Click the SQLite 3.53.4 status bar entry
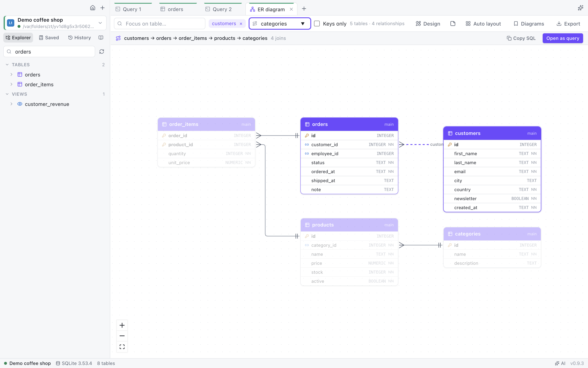The image size is (588, 368). [x=74, y=363]
